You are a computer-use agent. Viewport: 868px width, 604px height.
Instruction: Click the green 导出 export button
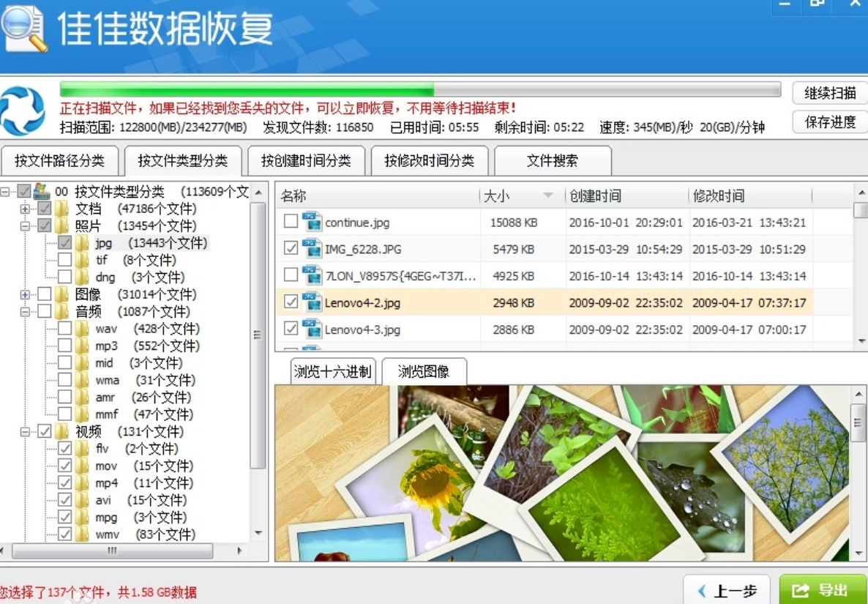click(x=823, y=590)
